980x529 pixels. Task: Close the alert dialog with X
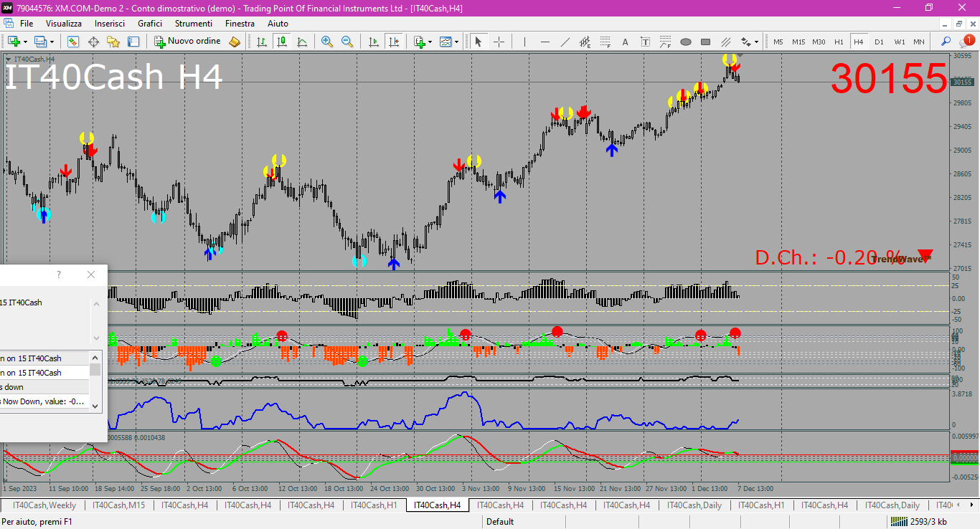90,275
